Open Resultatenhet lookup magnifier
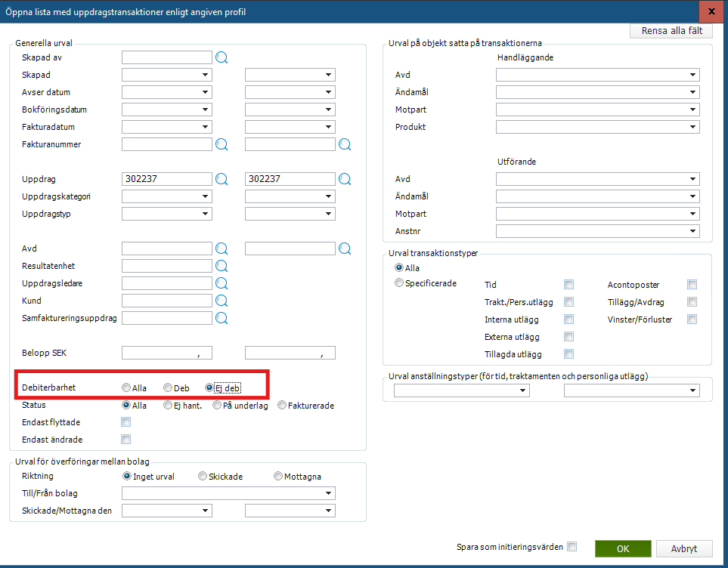The width and height of the screenshot is (728, 568). 221,266
